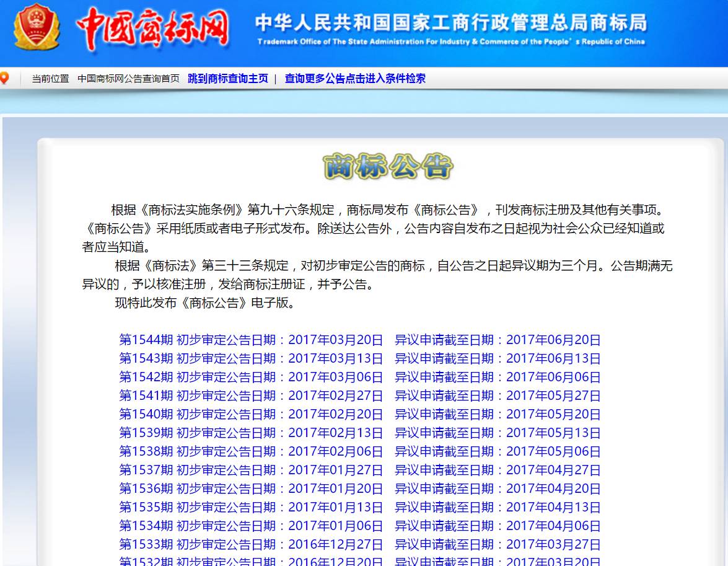Select issue 第1534期 dated 2017年01月06日
This screenshot has width=728, height=566.
359,526
